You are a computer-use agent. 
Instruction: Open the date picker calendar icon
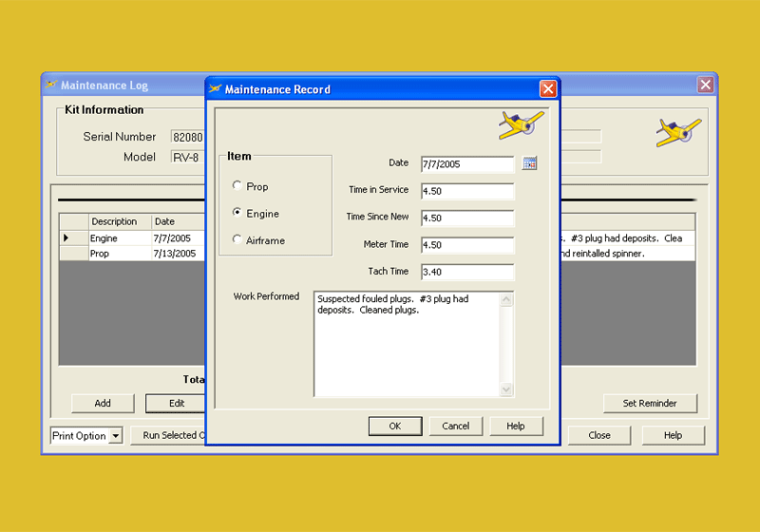(x=530, y=163)
